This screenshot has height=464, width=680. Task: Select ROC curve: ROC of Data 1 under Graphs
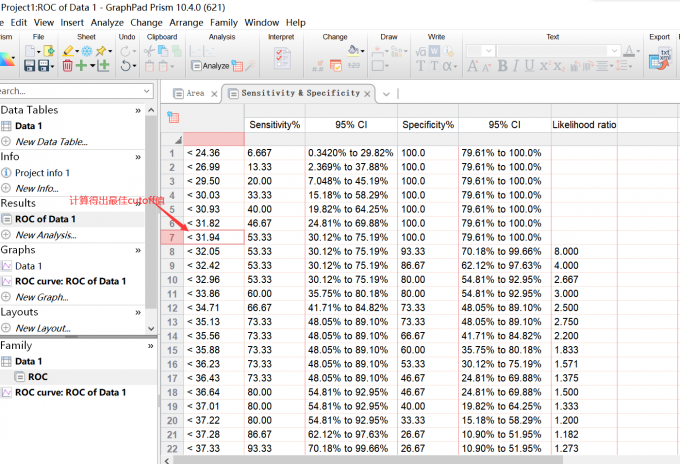[72, 281]
